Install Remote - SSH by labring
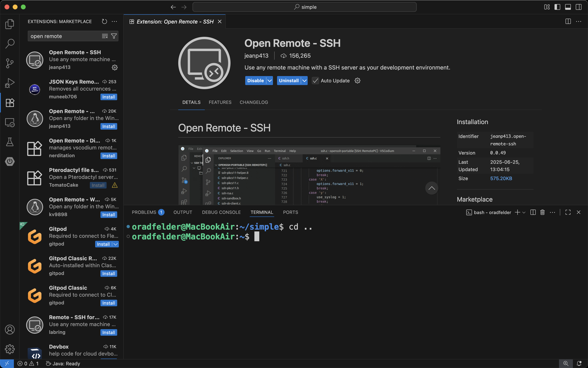The image size is (588, 368). pyautogui.click(x=109, y=332)
